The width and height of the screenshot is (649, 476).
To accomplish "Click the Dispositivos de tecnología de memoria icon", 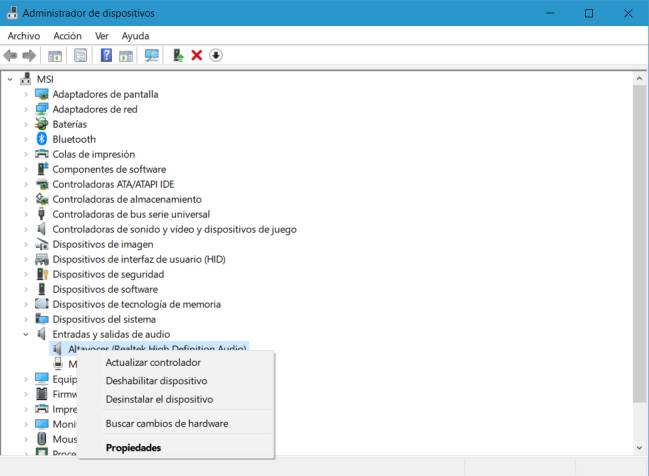I will (x=41, y=304).
